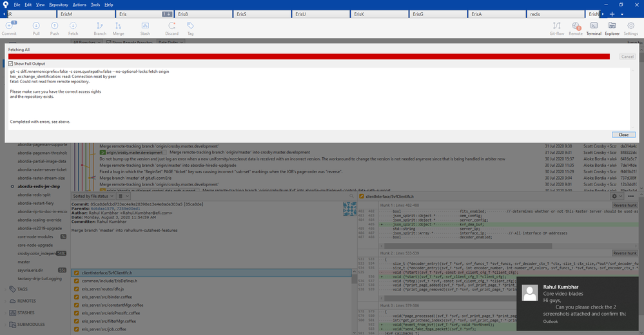Select master branch in sidebar
Screen dimensions: 644x335
point(23,262)
